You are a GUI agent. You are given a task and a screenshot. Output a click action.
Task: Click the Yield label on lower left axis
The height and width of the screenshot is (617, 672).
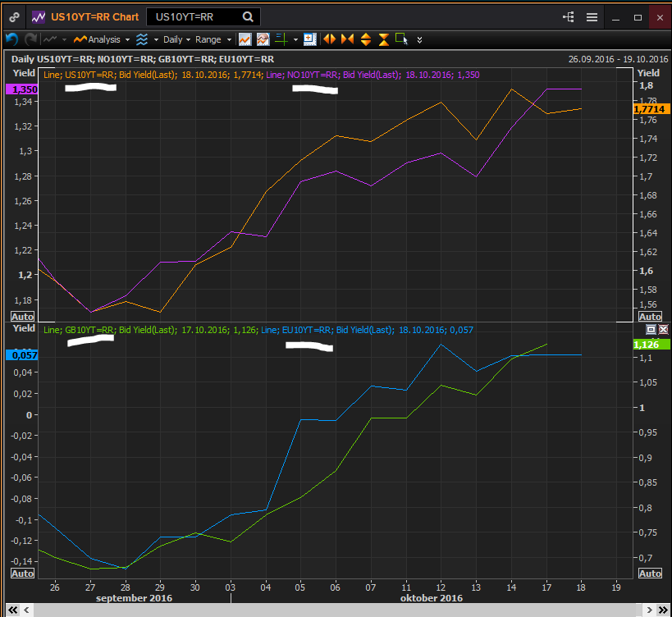(x=24, y=328)
